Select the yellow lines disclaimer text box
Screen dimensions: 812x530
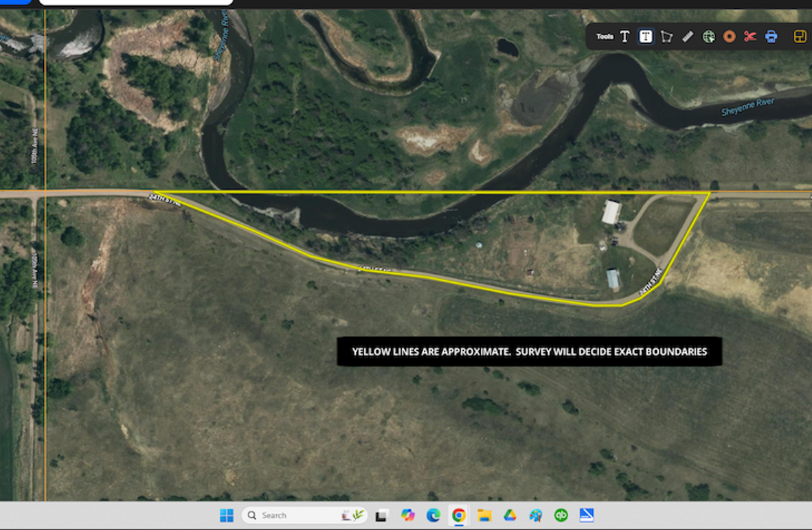(529, 352)
